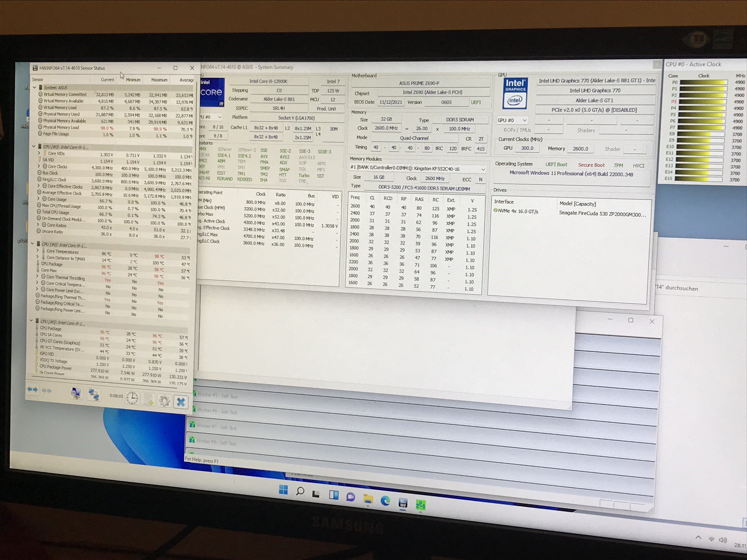Open File Explorer from the taskbar
747x560 pixels.
coord(368,499)
